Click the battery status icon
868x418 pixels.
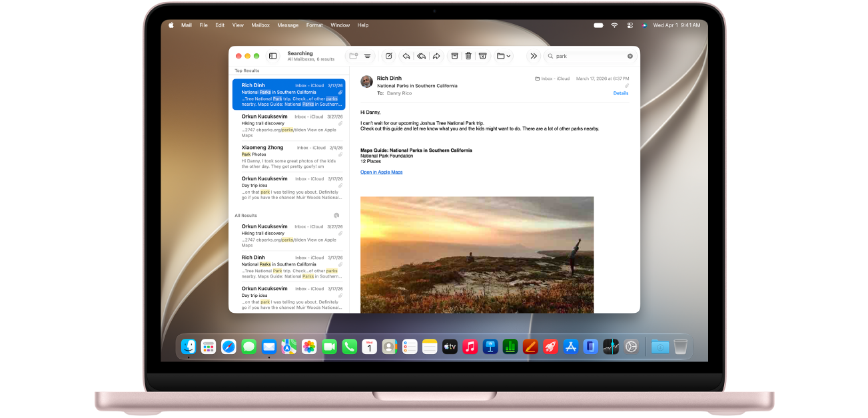click(x=598, y=25)
